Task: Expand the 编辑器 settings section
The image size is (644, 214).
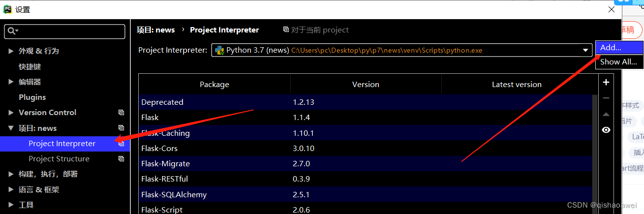Action: point(11,82)
